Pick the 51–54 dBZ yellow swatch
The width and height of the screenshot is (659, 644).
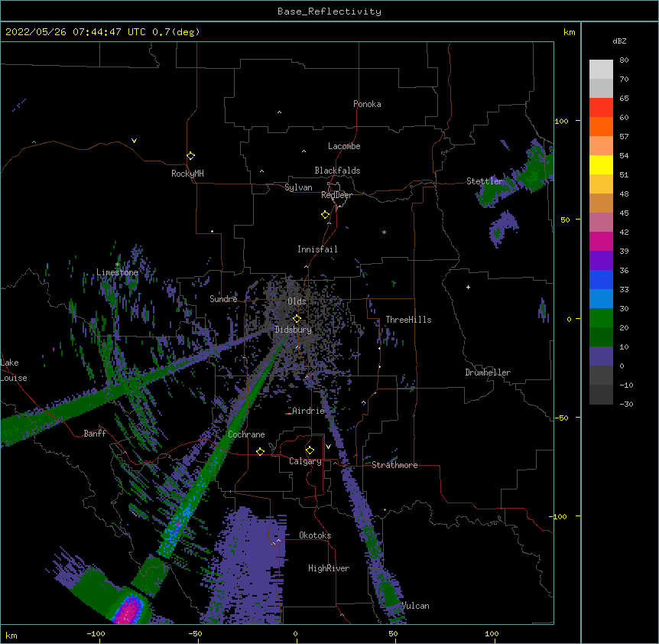pyautogui.click(x=601, y=164)
